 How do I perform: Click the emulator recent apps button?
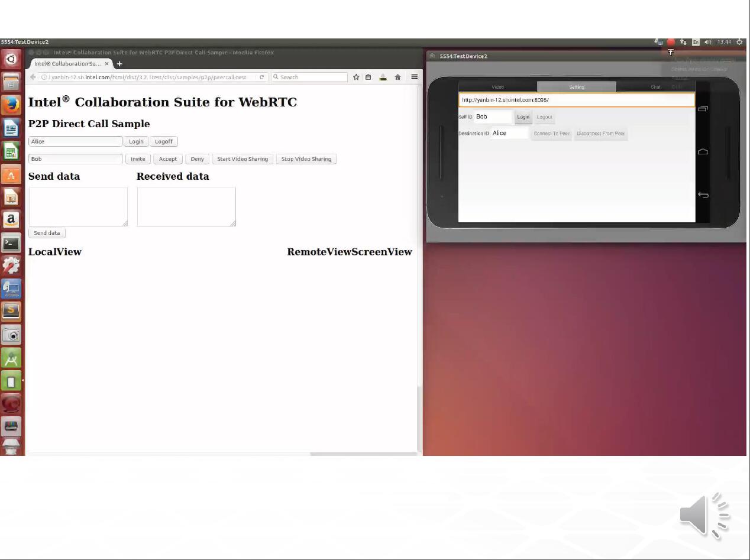pyautogui.click(x=703, y=109)
